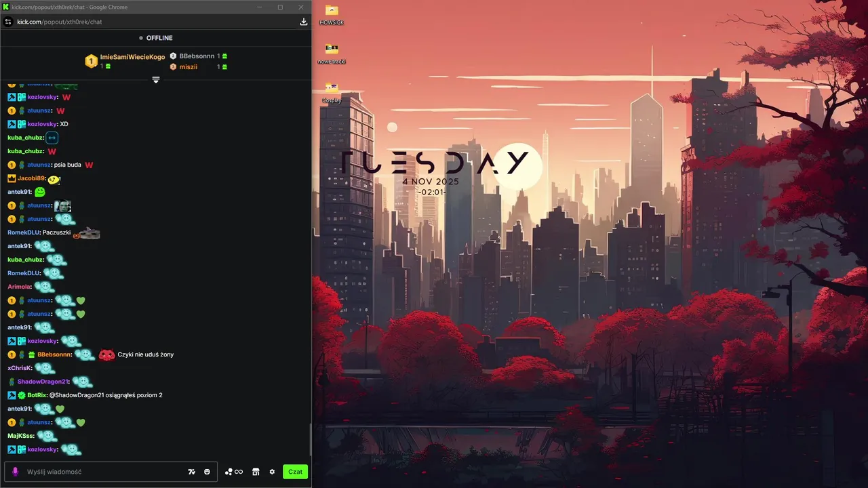Open the shop storefront icon

pyautogui.click(x=256, y=472)
